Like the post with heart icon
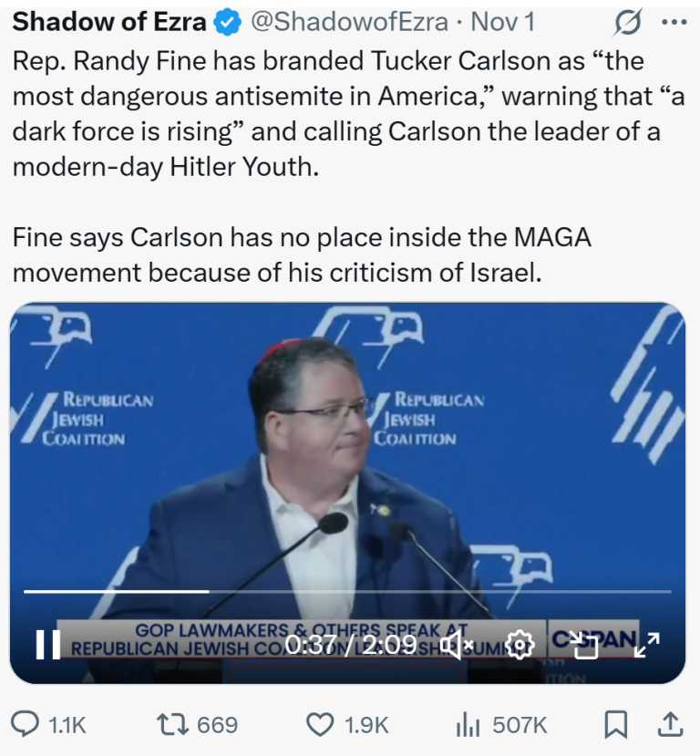 pos(319,725)
